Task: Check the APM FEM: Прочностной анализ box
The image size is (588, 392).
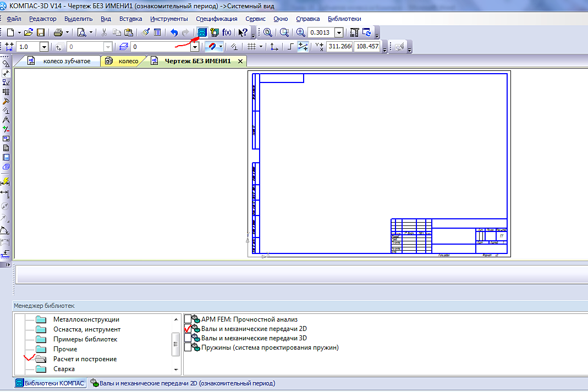Action: click(x=188, y=319)
